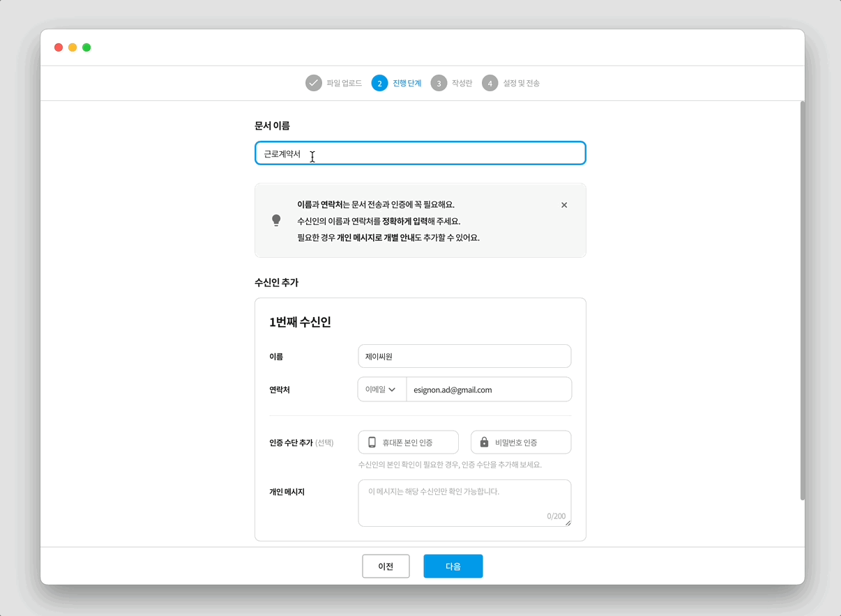Click the 개인 메시지 text area

click(464, 502)
